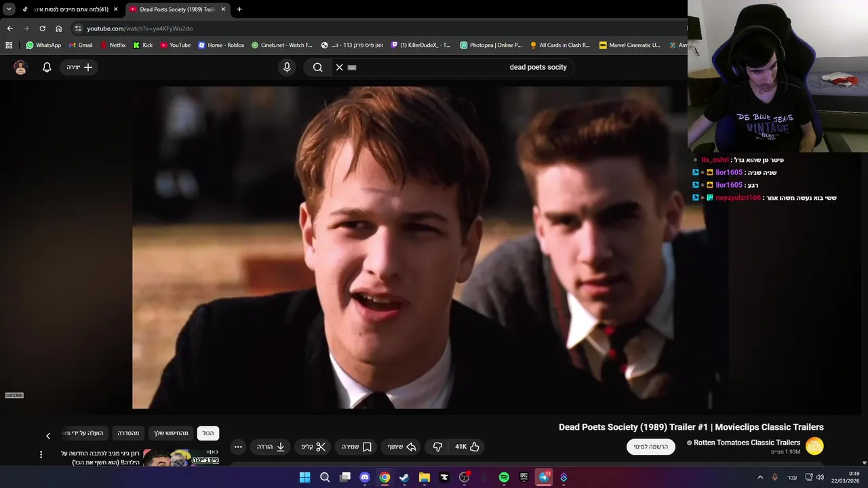The image size is (868, 488).
Task: Click the search magnifier icon
Action: click(x=317, y=67)
